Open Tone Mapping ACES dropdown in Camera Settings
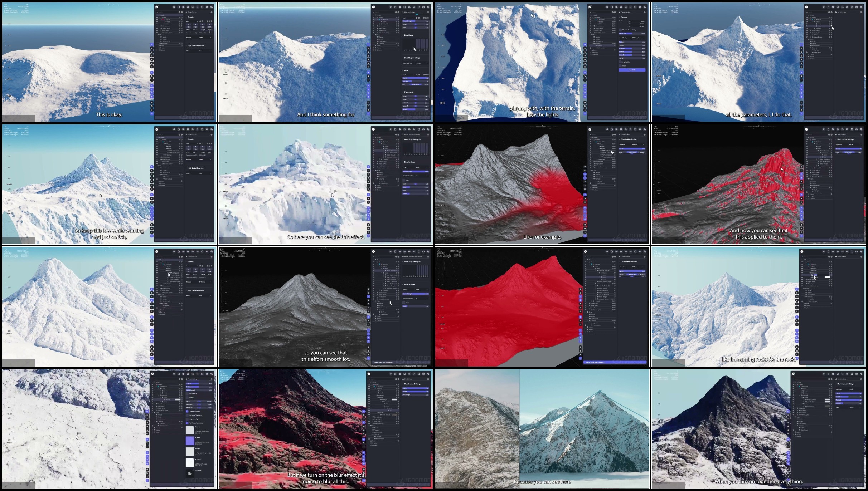868x491 pixels. point(638,38)
